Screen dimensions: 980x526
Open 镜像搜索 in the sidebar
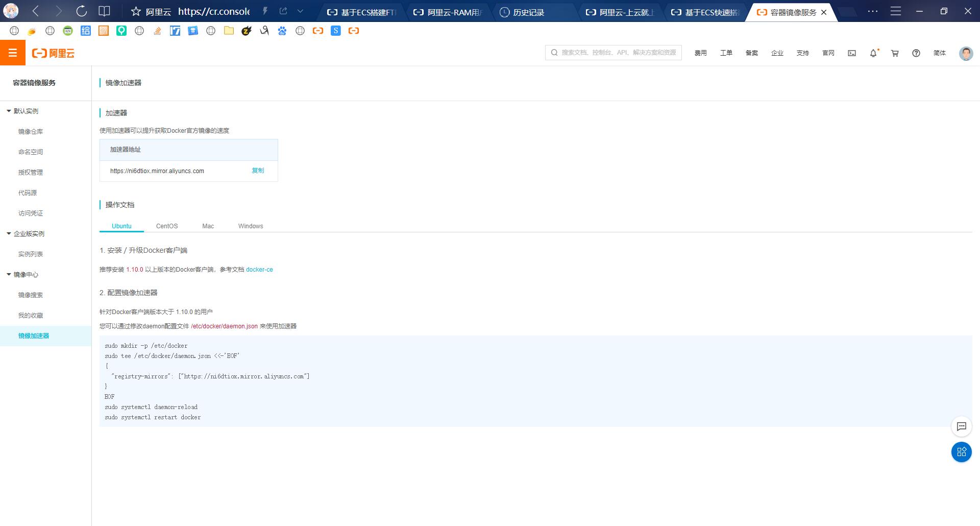31,295
